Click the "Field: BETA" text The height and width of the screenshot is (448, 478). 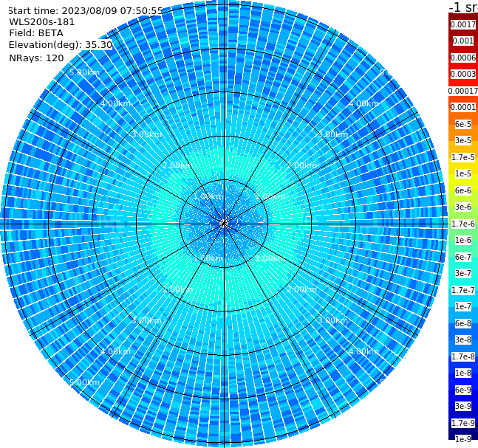pos(36,33)
